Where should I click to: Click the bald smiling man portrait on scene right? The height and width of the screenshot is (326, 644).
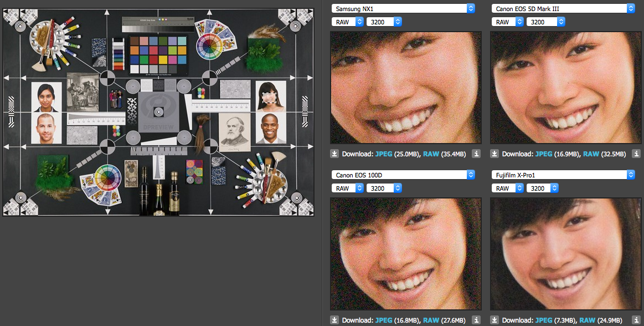pyautogui.click(x=271, y=128)
